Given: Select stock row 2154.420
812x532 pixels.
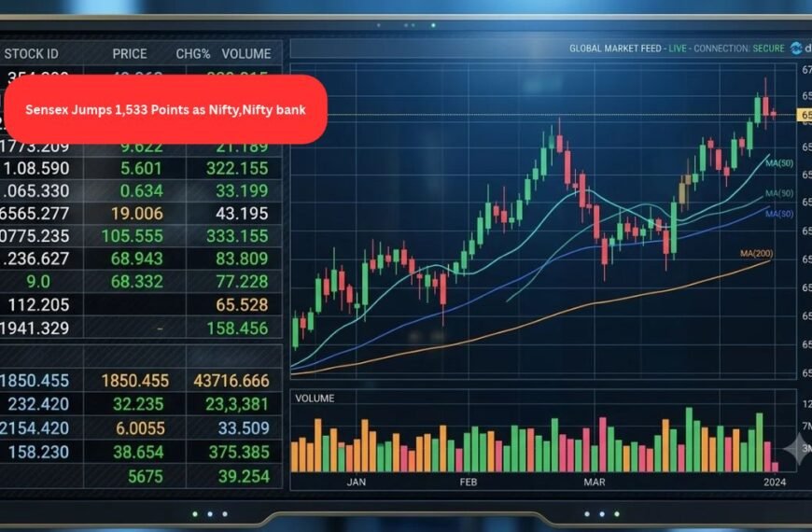Looking at the screenshot, I should click(x=35, y=428).
